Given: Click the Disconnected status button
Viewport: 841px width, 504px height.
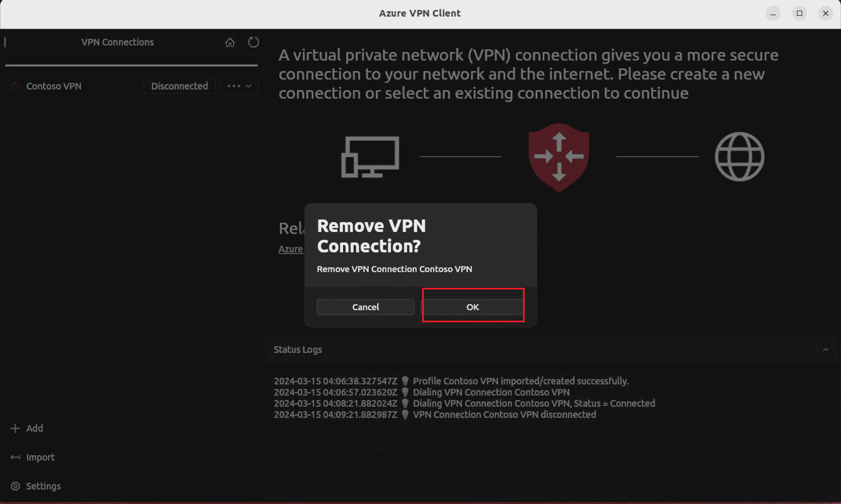Looking at the screenshot, I should point(180,86).
